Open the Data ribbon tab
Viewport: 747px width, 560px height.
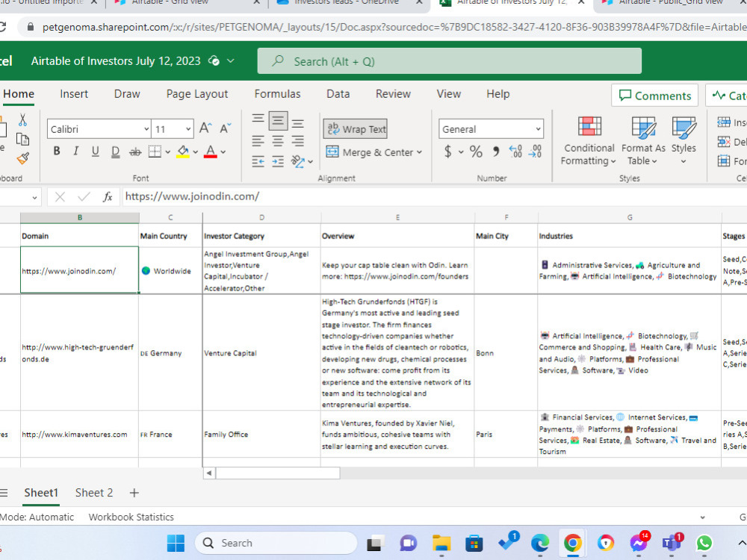coord(338,94)
